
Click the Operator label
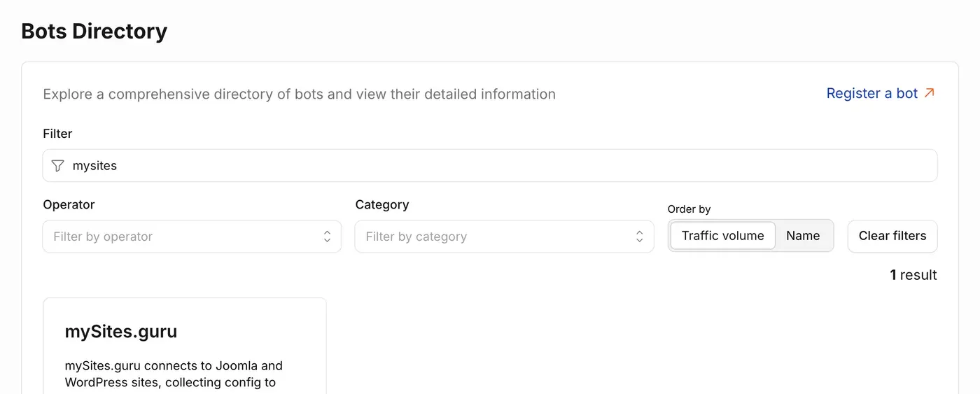(69, 204)
